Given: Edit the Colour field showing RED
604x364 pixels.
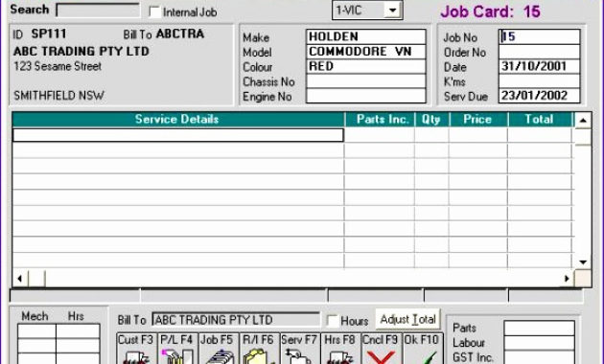Looking at the screenshot, I should pos(366,66).
